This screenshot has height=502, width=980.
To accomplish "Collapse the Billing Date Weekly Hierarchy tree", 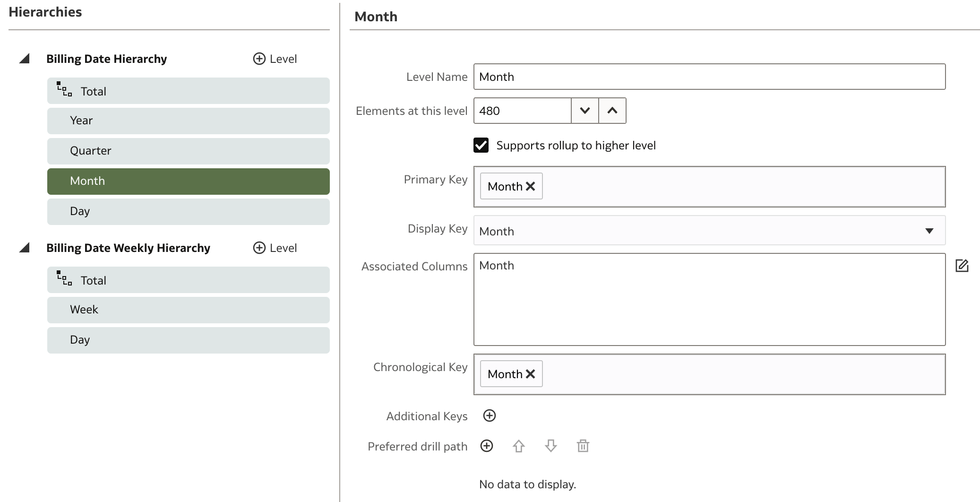I will [25, 248].
